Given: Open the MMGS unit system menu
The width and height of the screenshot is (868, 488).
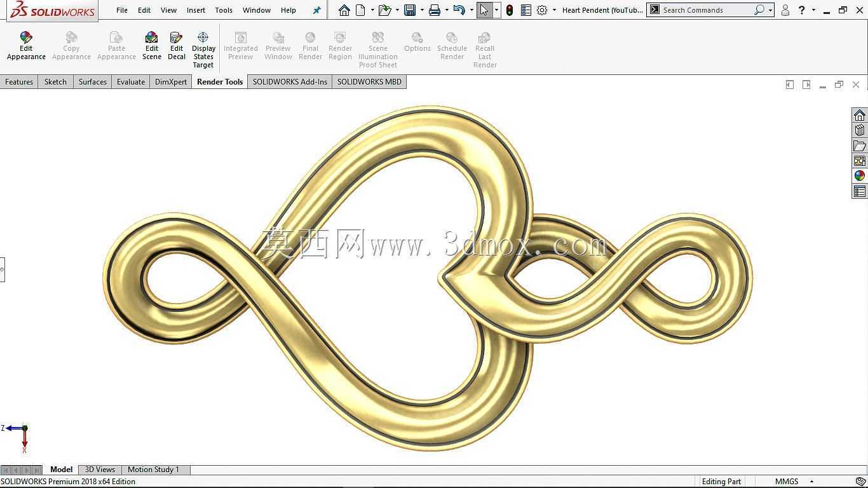Looking at the screenshot, I should pos(794,482).
